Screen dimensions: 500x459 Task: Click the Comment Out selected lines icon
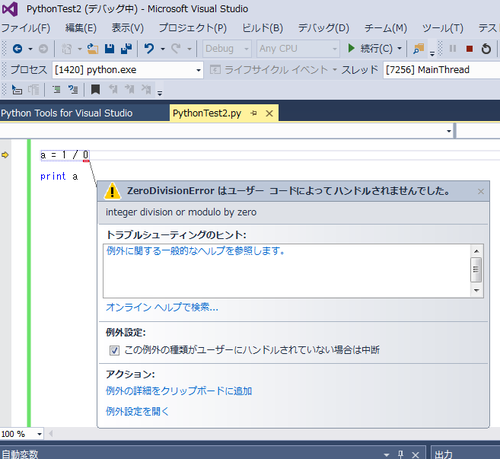(x=56, y=90)
